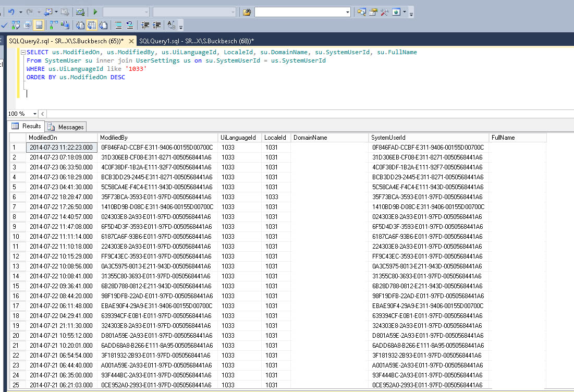
Task: Switch to the Messages tab
Action: (x=66, y=127)
